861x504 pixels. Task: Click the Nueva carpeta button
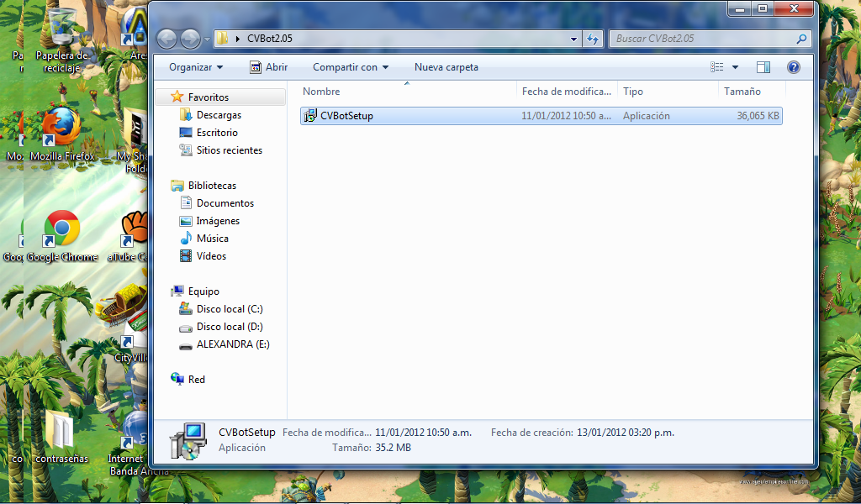click(x=446, y=66)
